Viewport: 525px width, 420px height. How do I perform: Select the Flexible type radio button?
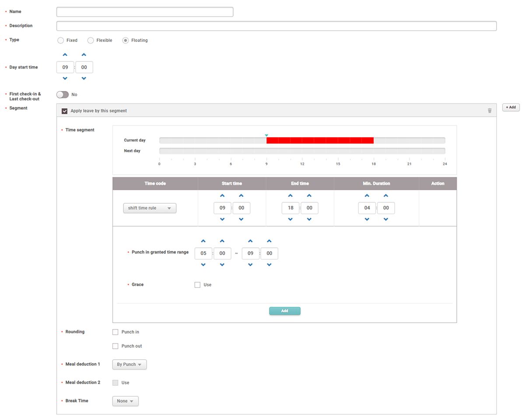pyautogui.click(x=91, y=40)
